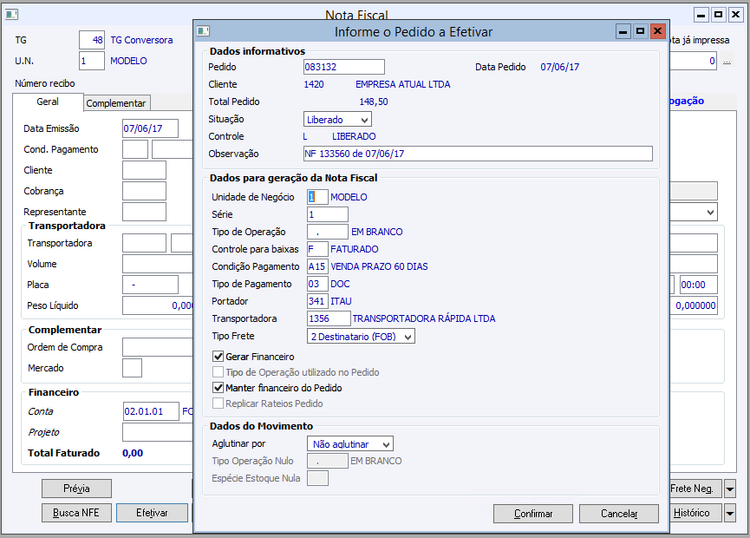This screenshot has height=538, width=750.
Task: Click the Total Pedido value 148,50
Action: coord(374,102)
